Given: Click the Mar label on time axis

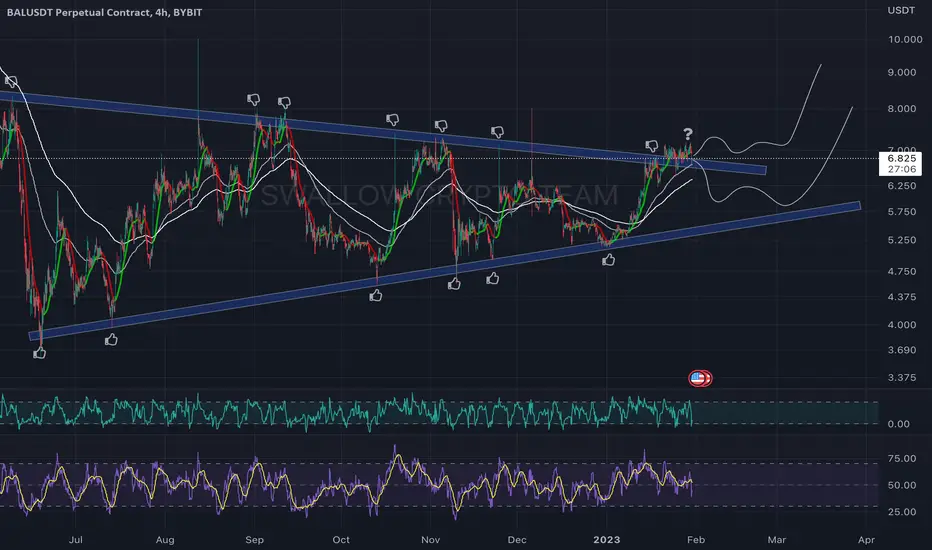Looking at the screenshot, I should pyautogui.click(x=777, y=540).
